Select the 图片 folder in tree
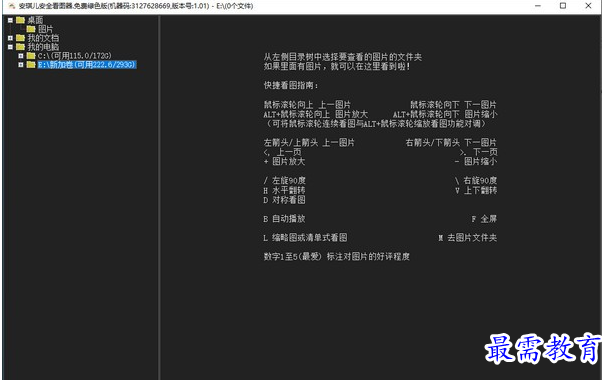The image size is (609, 380). point(45,29)
